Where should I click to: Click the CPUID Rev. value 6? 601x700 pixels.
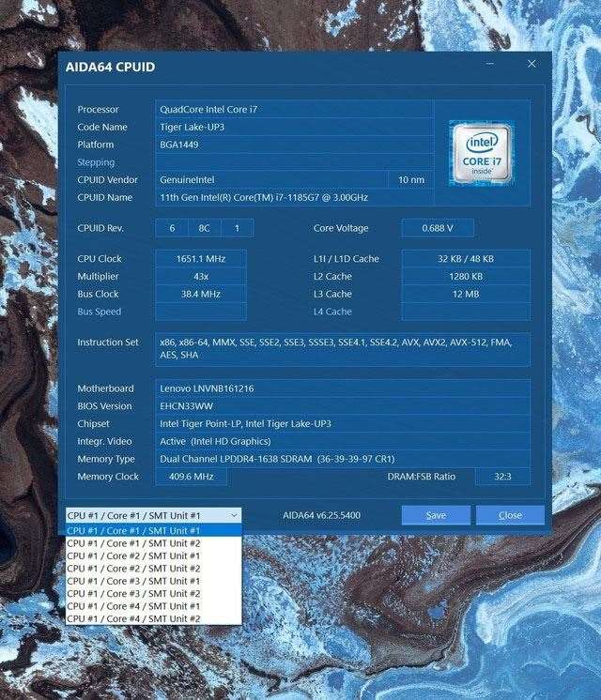pos(172,228)
